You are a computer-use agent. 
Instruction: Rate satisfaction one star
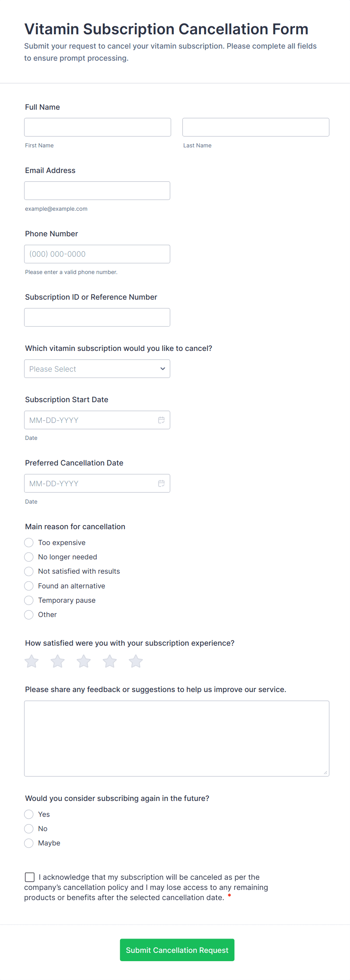click(x=32, y=661)
